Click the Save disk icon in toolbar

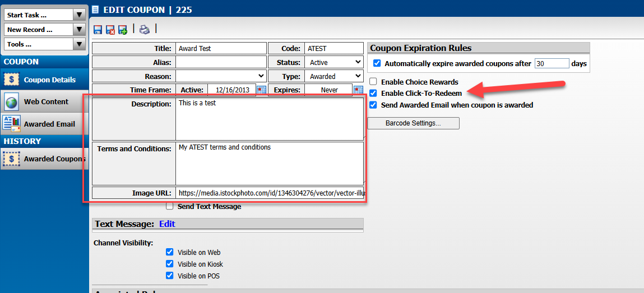(x=98, y=30)
